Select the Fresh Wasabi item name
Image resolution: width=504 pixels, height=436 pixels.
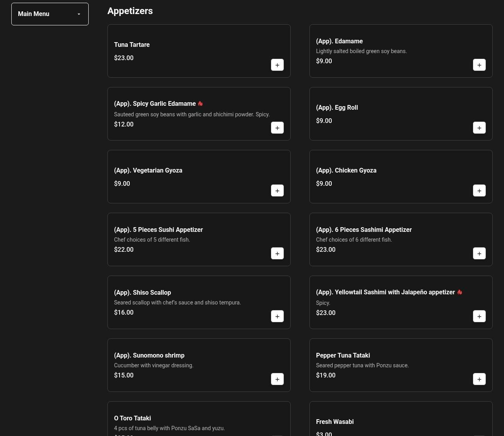[335, 422]
